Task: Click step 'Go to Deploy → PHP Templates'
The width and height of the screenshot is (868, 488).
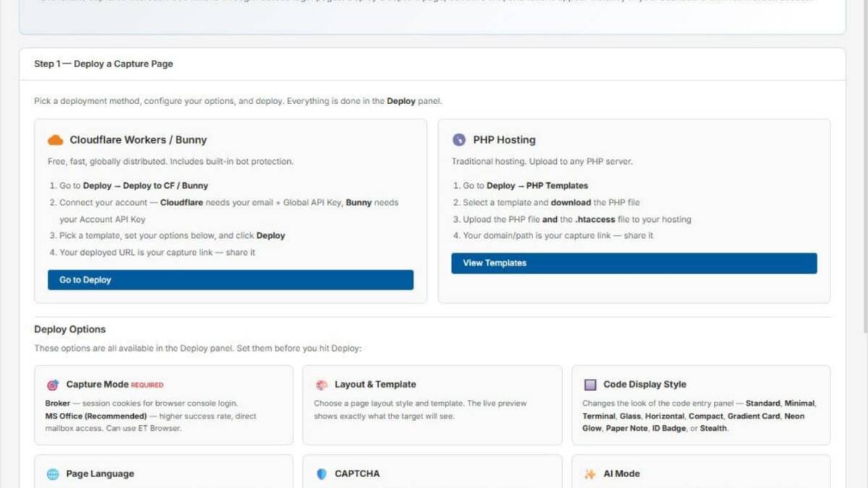Action: (521, 186)
